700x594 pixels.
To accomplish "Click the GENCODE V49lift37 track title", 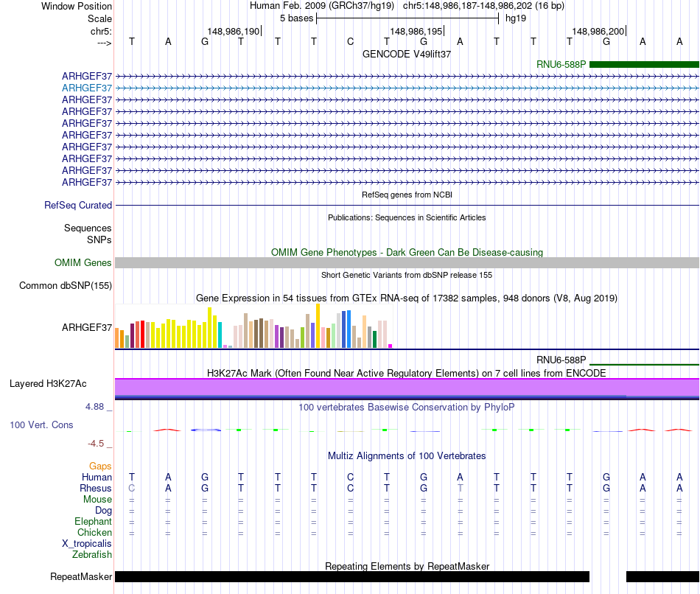I will (x=407, y=54).
